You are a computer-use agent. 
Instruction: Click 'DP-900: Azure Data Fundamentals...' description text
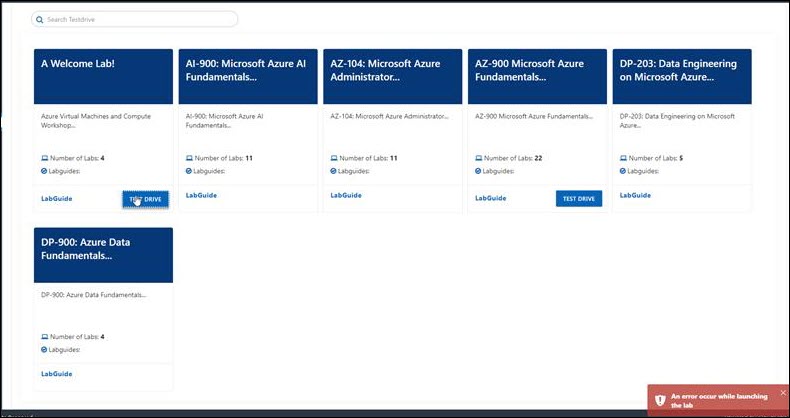94,295
